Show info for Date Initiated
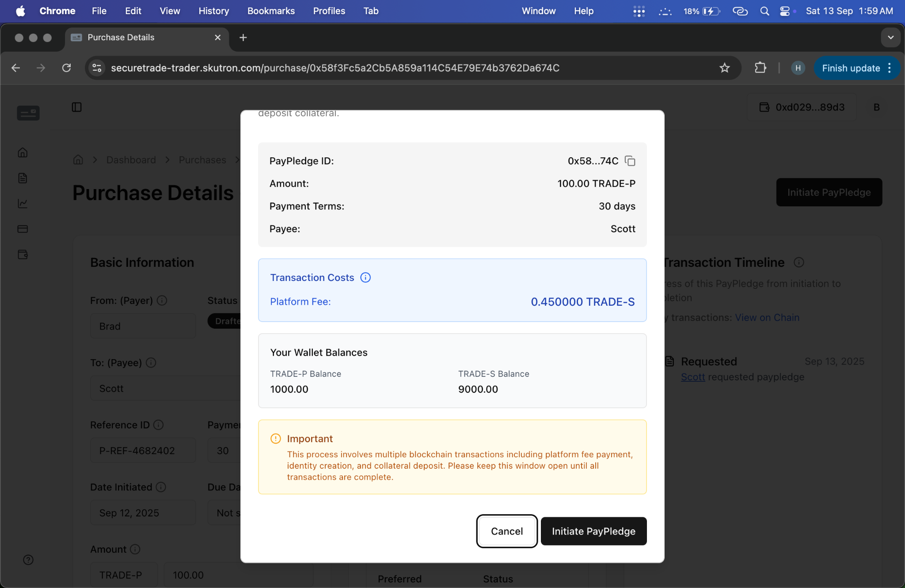The width and height of the screenshot is (905, 588). coord(161,487)
